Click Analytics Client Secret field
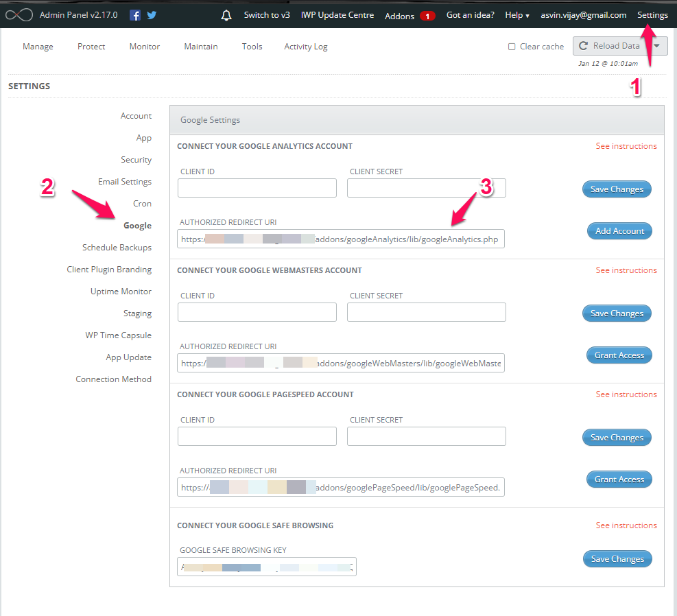 click(x=426, y=188)
